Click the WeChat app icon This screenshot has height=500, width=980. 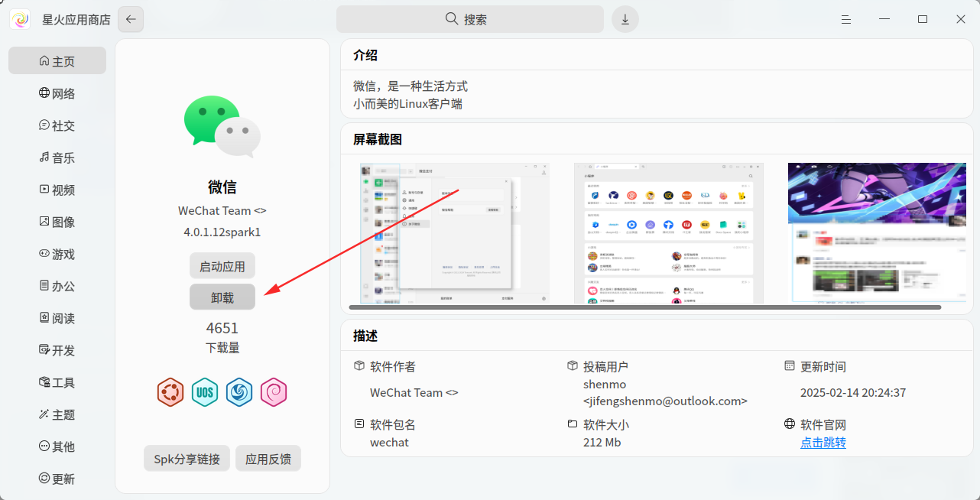click(222, 126)
